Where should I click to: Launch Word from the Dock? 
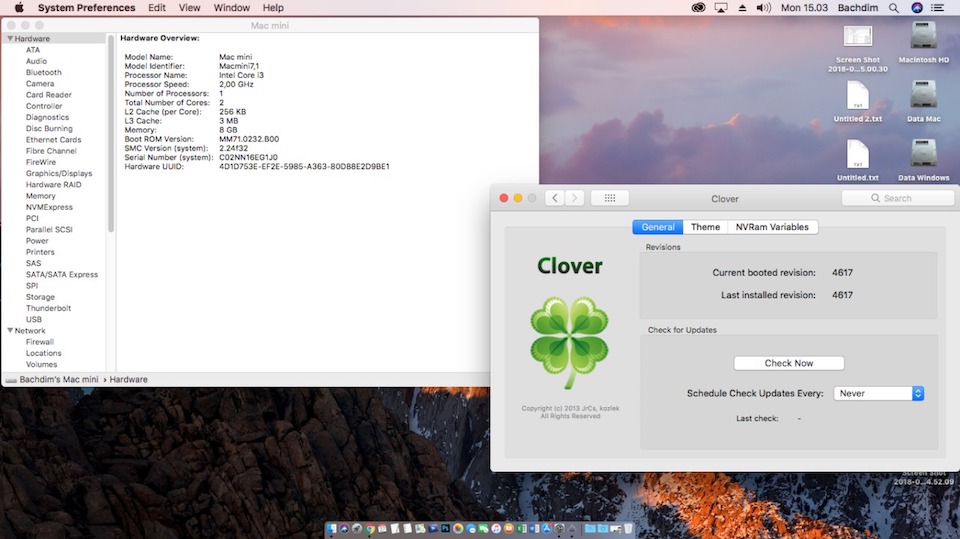[534, 529]
